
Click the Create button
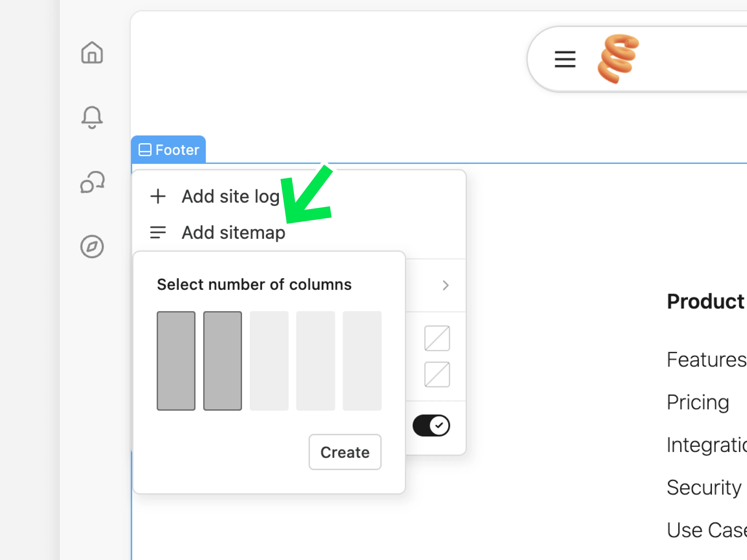click(x=345, y=452)
